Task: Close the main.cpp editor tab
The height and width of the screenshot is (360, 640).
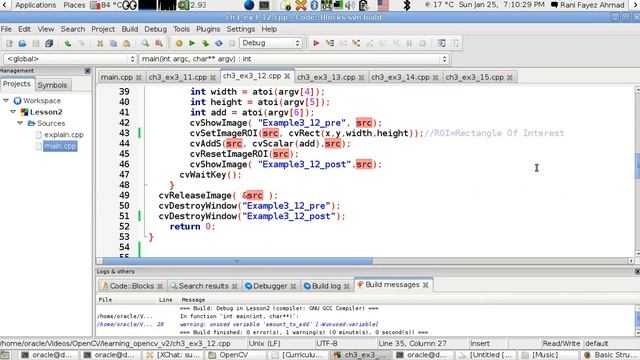Action: coord(139,78)
